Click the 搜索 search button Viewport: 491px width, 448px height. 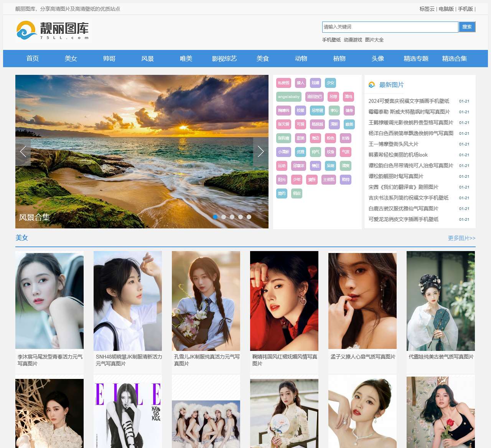click(x=467, y=27)
